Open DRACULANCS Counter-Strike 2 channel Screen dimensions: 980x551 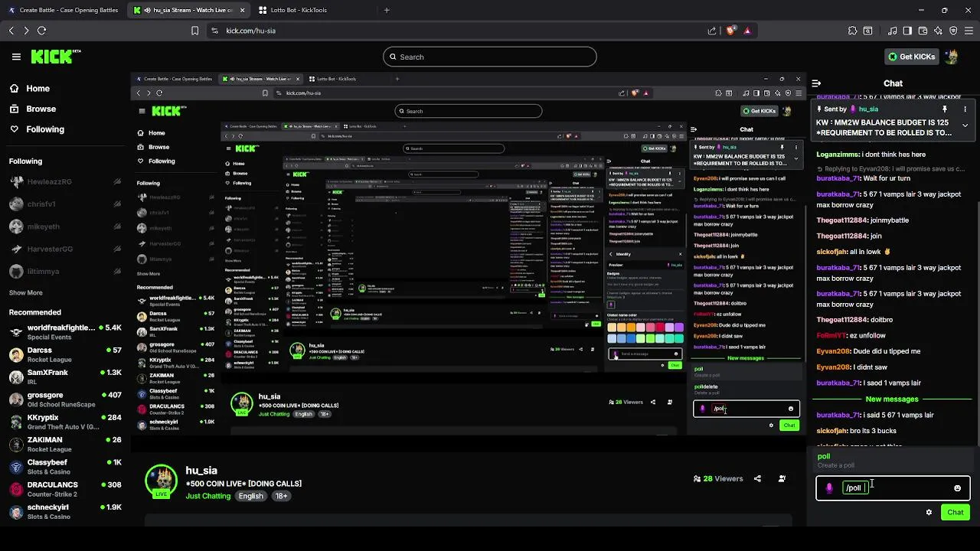(65, 489)
